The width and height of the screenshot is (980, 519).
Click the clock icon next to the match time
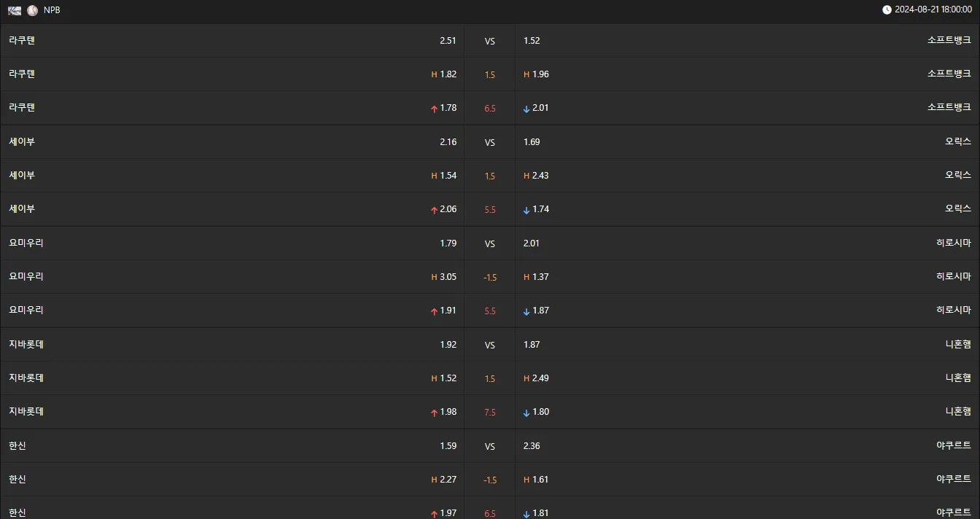coord(887,9)
